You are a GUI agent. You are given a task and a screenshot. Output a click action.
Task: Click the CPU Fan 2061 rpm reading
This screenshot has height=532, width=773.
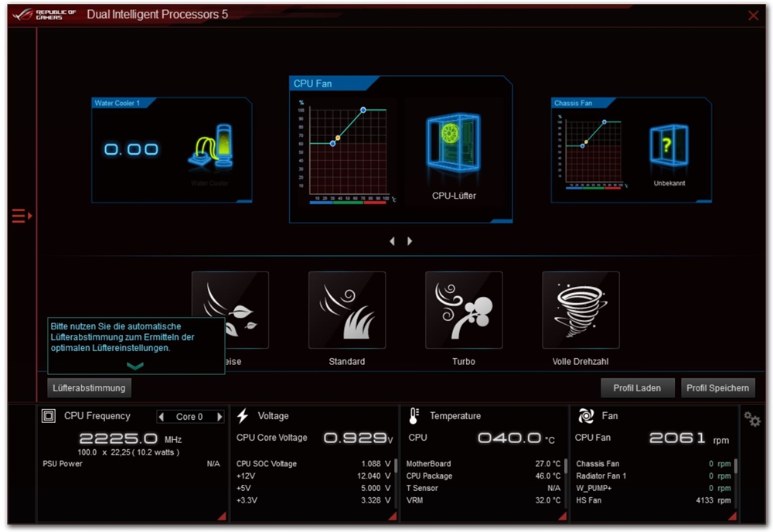click(x=690, y=438)
